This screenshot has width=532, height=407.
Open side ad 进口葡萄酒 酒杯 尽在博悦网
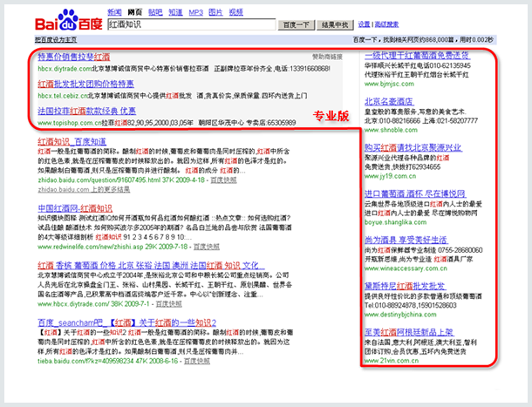coord(415,193)
